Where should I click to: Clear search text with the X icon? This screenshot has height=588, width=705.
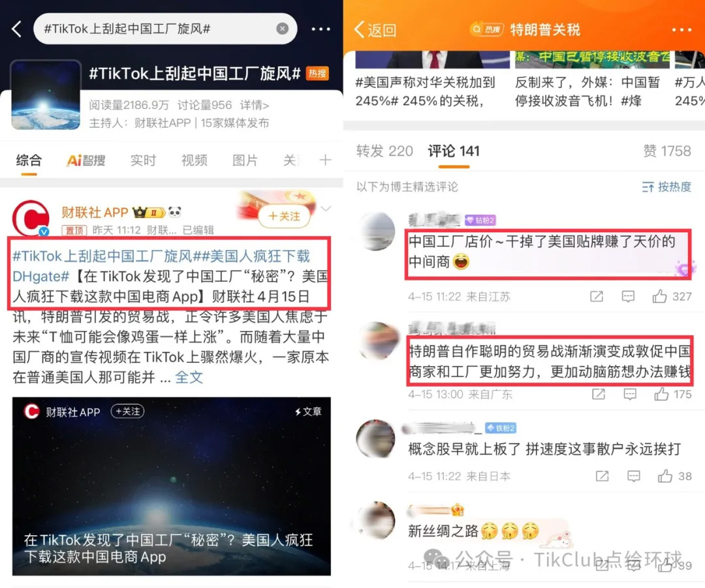pyautogui.click(x=283, y=29)
